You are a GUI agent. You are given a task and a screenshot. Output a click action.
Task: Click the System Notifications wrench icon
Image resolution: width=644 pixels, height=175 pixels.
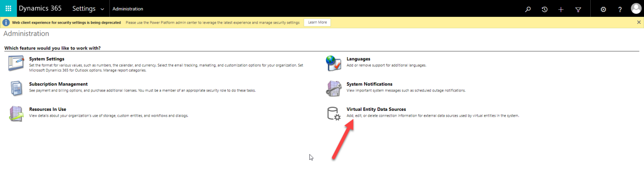[334, 89]
